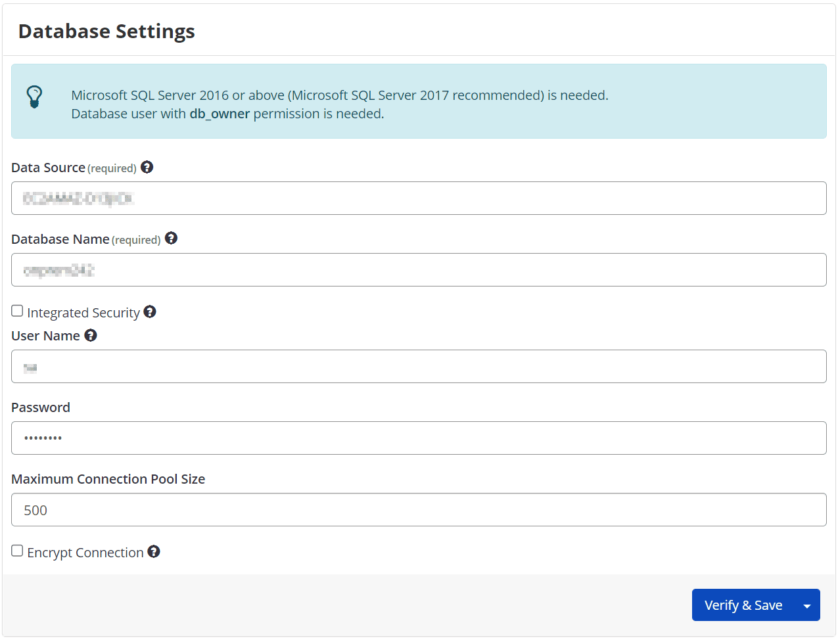The image size is (838, 644).
Task: Click the Encrypt Connection label text
Action: [x=85, y=552]
